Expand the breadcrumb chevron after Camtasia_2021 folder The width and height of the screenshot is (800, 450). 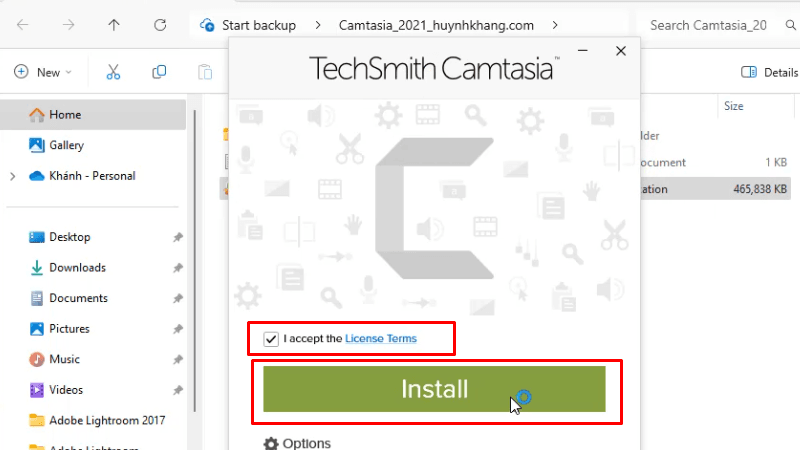555,24
